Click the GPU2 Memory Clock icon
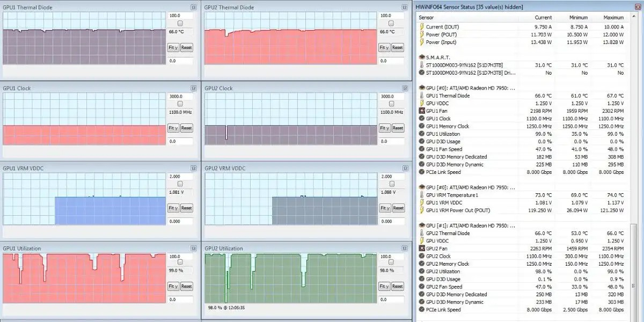 (x=422, y=264)
